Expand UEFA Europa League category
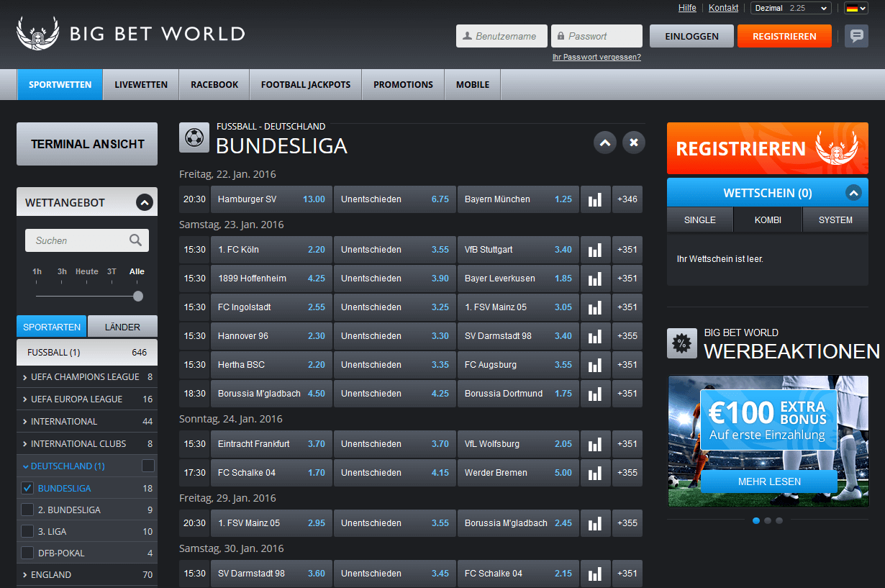Screen dimensions: 885x588 [x=87, y=399]
